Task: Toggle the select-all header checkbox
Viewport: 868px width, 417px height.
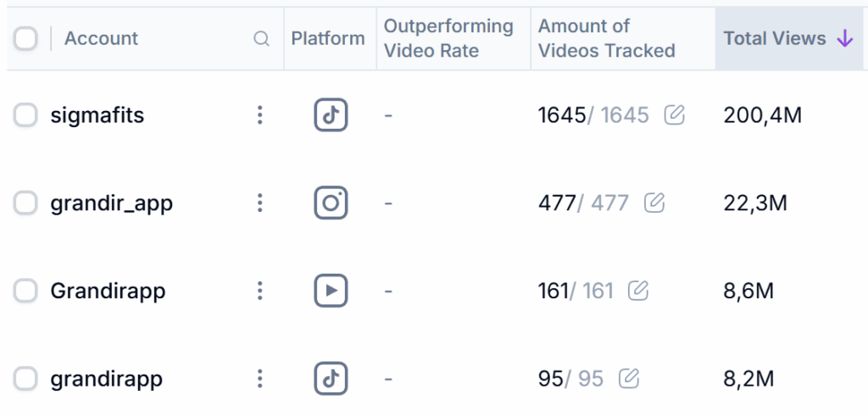Action: (x=25, y=38)
